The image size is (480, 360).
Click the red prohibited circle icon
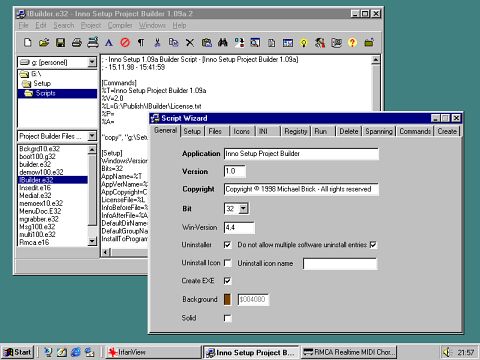[x=125, y=43]
